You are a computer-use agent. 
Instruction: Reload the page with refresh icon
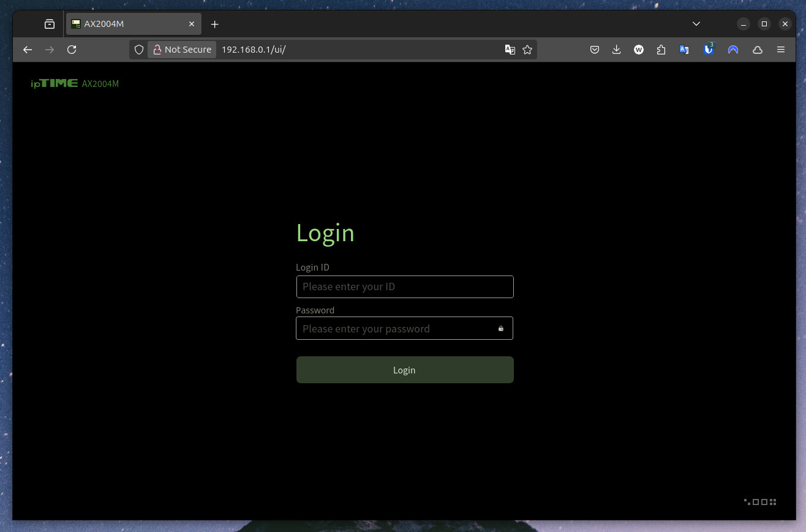(x=72, y=50)
